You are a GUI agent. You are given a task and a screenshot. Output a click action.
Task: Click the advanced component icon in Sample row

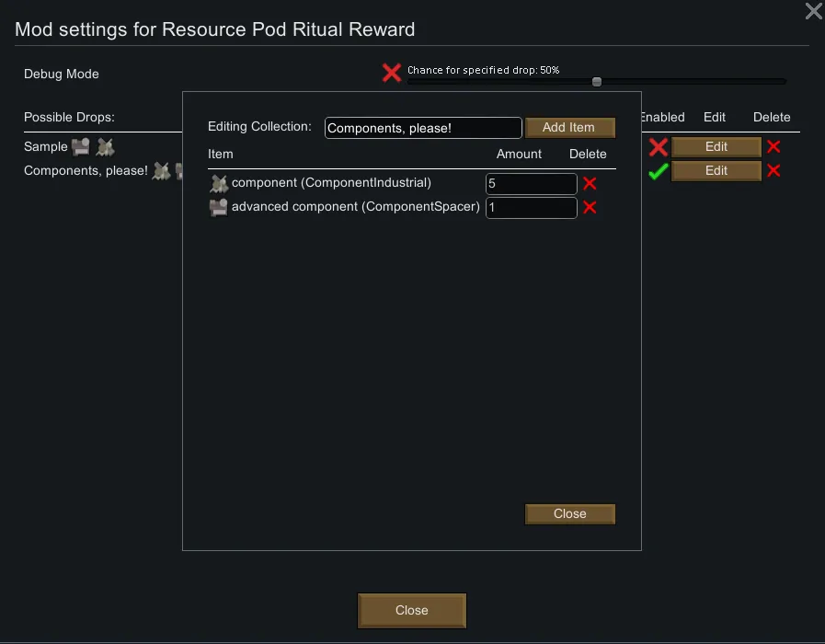[x=80, y=146]
